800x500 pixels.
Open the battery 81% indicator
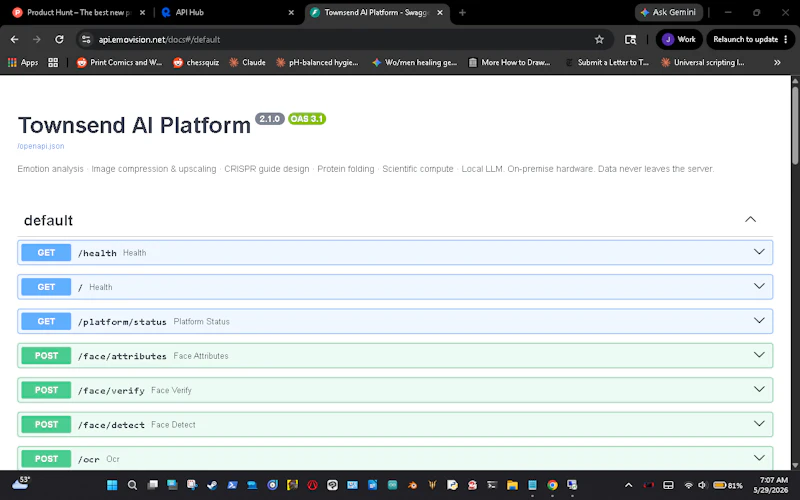click(x=728, y=485)
